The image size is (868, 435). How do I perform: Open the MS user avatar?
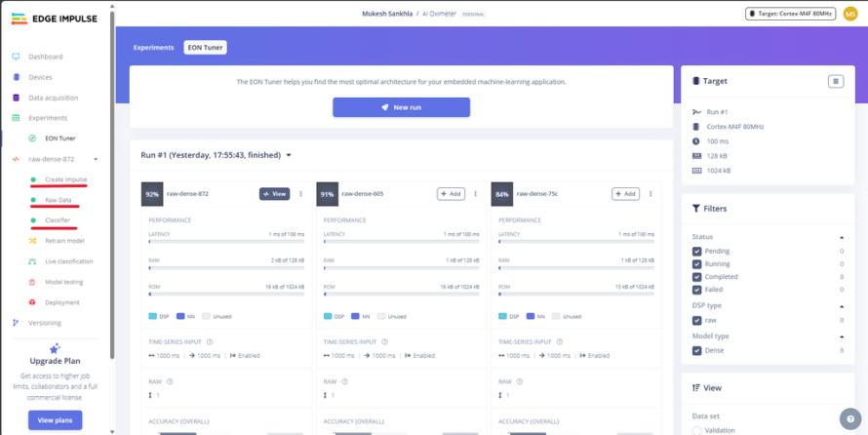850,14
